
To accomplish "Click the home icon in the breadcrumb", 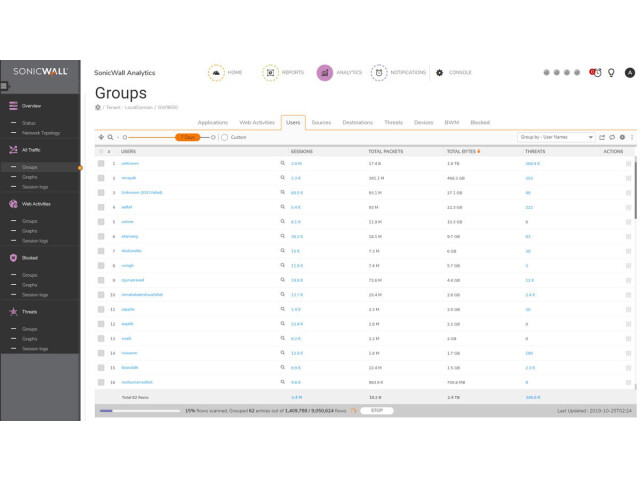I will [98, 107].
